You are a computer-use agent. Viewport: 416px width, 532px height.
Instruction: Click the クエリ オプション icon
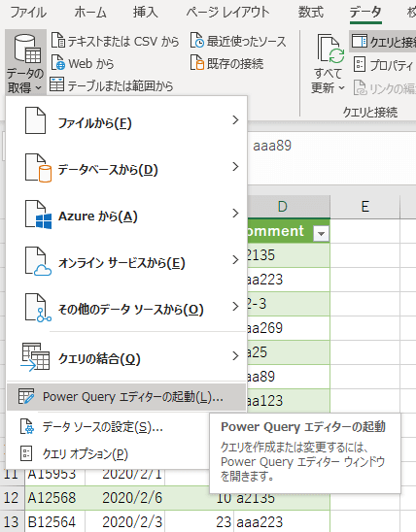point(26,453)
